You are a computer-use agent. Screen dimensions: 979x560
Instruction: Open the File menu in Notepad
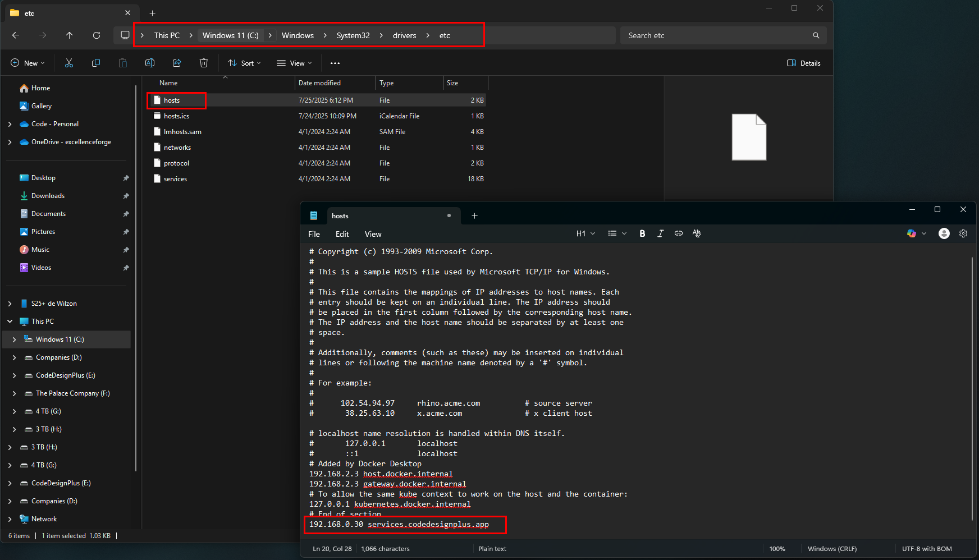tap(314, 234)
